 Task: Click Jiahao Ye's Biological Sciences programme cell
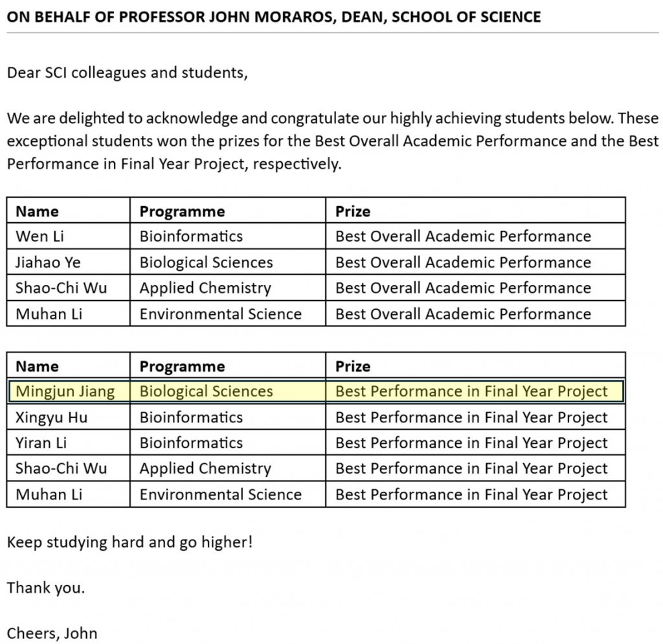pyautogui.click(x=206, y=262)
